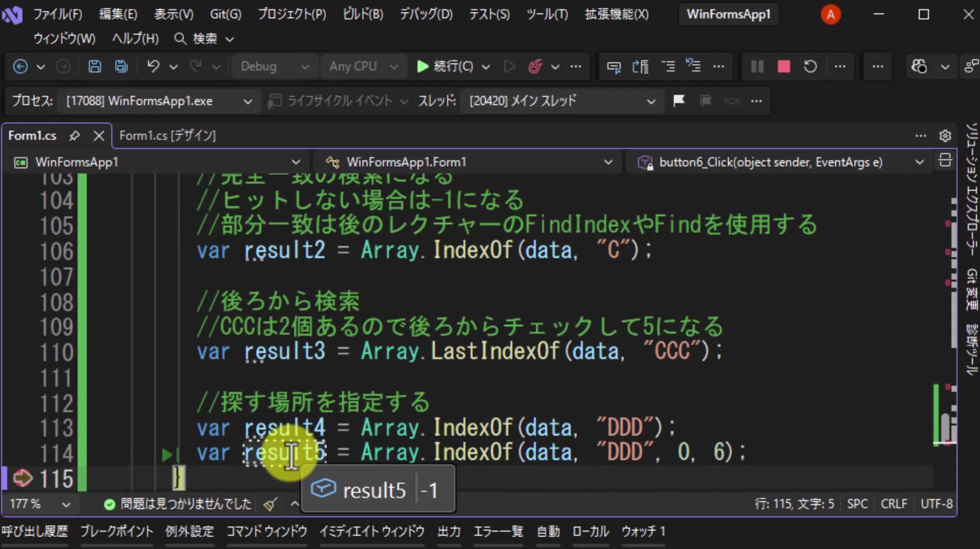This screenshot has height=549, width=980.
Task: Click the CRLF line ending indicator
Action: [894, 504]
